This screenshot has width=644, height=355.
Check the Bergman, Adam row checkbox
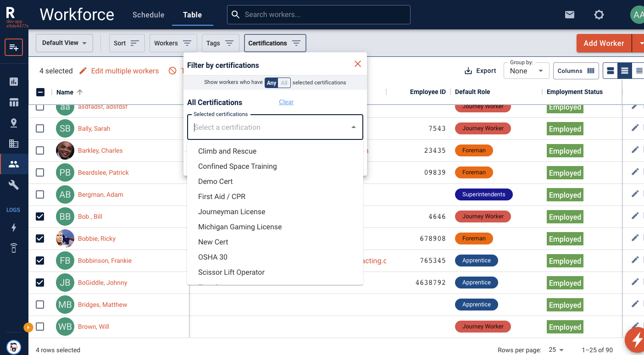coord(40,194)
